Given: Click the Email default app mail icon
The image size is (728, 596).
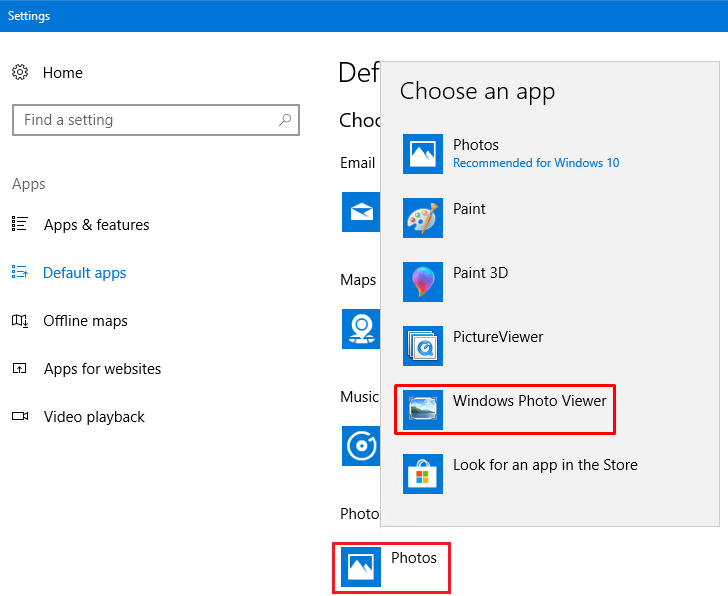Looking at the screenshot, I should (x=361, y=212).
